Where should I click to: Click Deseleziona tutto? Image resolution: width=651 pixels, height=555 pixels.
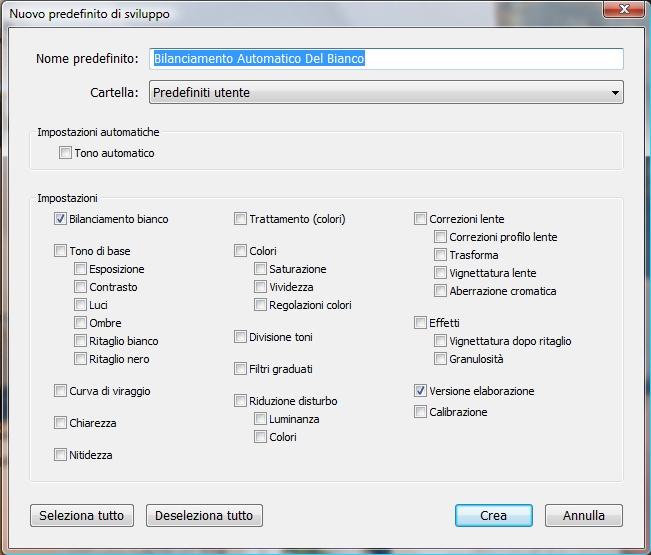(204, 516)
